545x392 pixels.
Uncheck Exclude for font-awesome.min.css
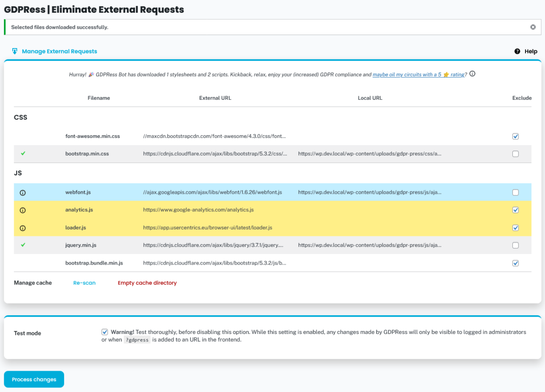point(515,136)
